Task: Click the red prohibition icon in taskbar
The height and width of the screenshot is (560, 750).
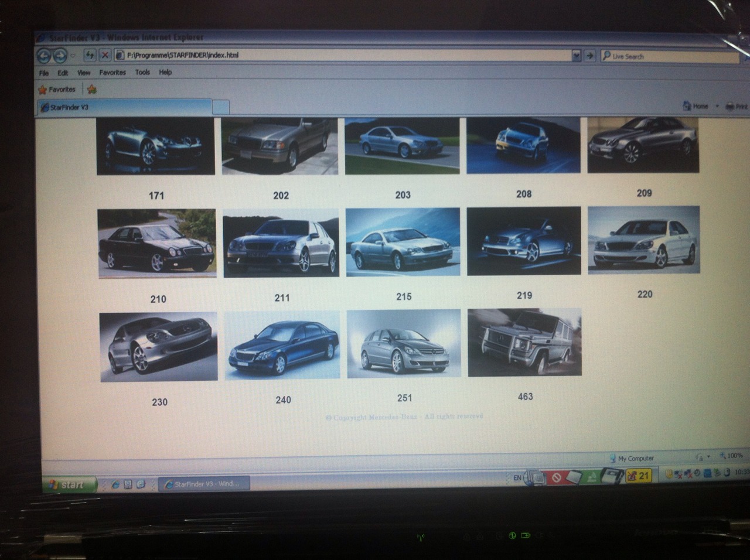Action: [556, 477]
